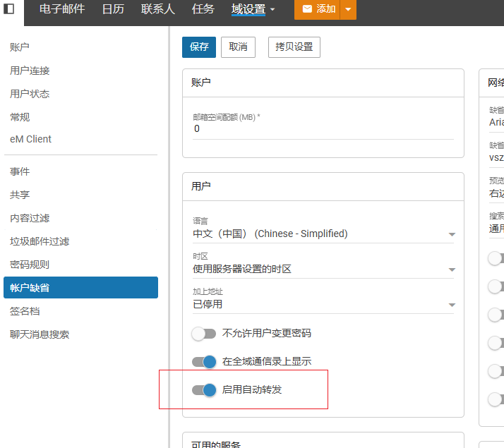Toggle 在全域通信录上显示 switch
This screenshot has width=504, height=448.
(x=204, y=362)
